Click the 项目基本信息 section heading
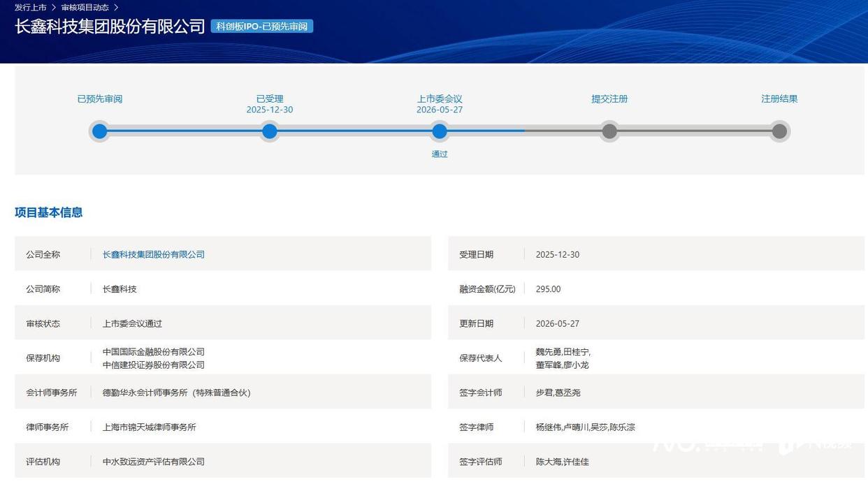This screenshot has height=484, width=868. point(49,212)
